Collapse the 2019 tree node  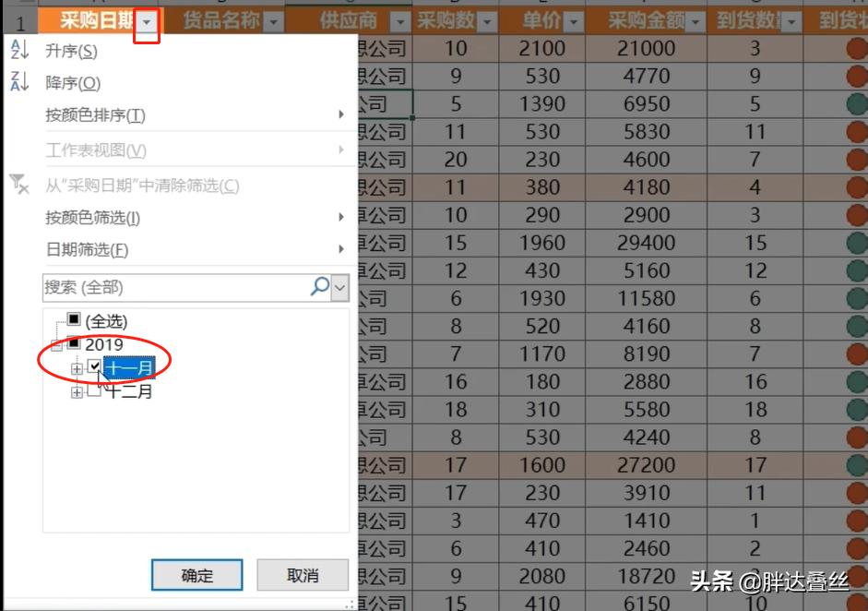56,346
